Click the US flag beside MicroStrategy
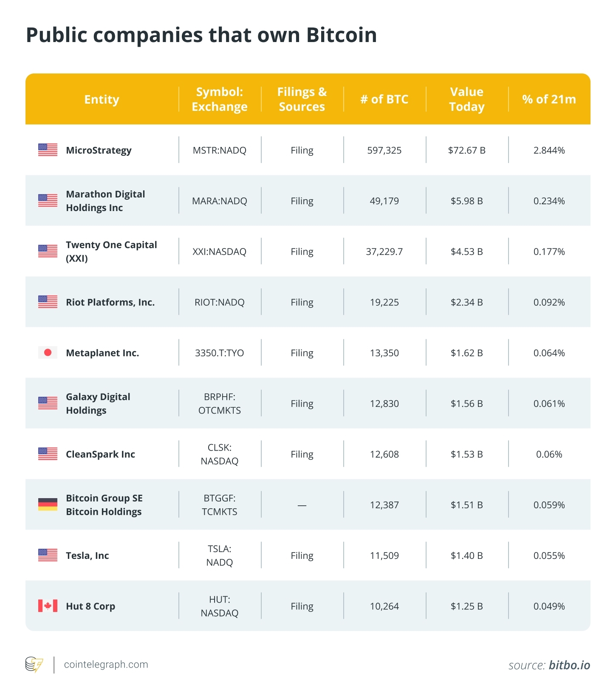 pos(48,150)
